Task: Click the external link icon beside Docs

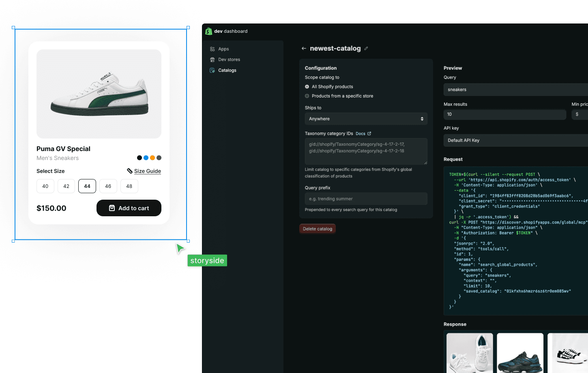Action: [x=369, y=134]
